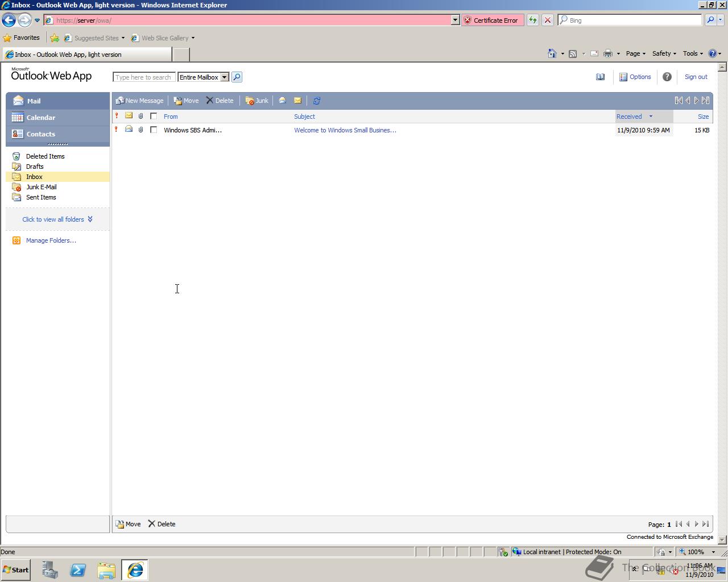Click the Windows SBS Admi... sender text

pos(193,130)
